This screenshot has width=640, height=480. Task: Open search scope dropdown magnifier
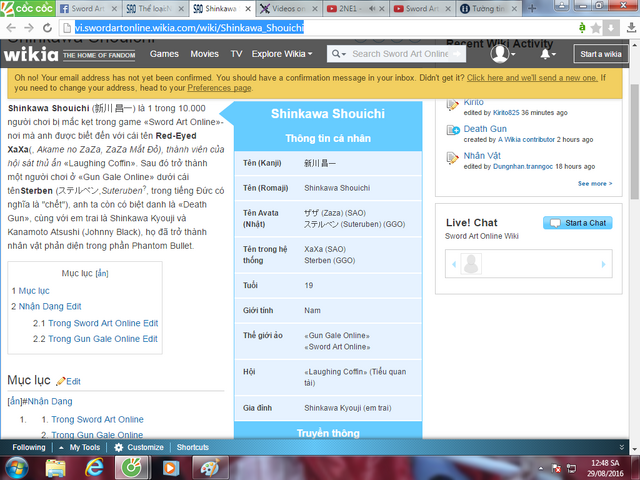[339, 54]
